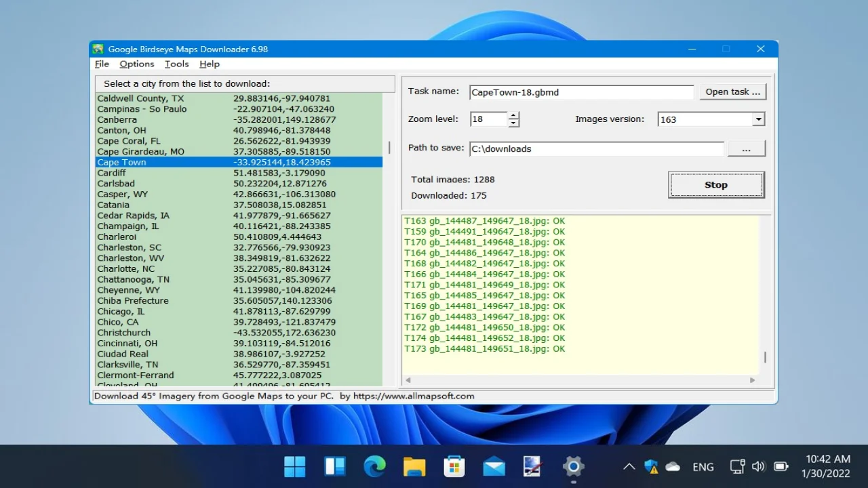Image resolution: width=868 pixels, height=488 pixels.
Task: Select Chicago, IL
Action: point(239,312)
